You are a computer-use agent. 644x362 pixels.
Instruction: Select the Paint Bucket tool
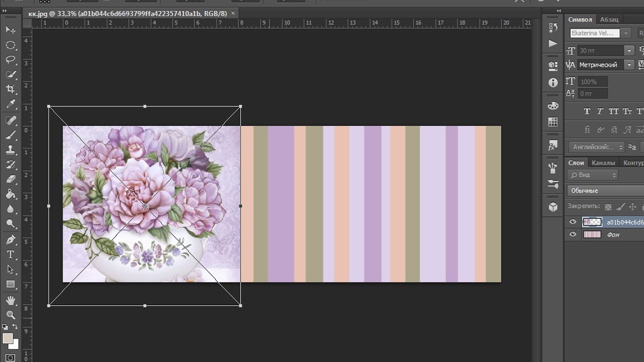pyautogui.click(x=10, y=194)
